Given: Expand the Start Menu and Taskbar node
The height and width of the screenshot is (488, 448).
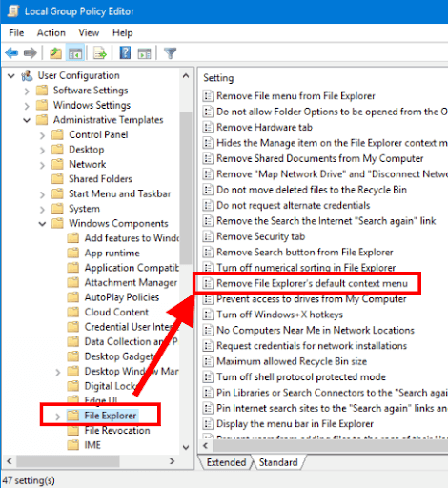Looking at the screenshot, I should point(42,194).
